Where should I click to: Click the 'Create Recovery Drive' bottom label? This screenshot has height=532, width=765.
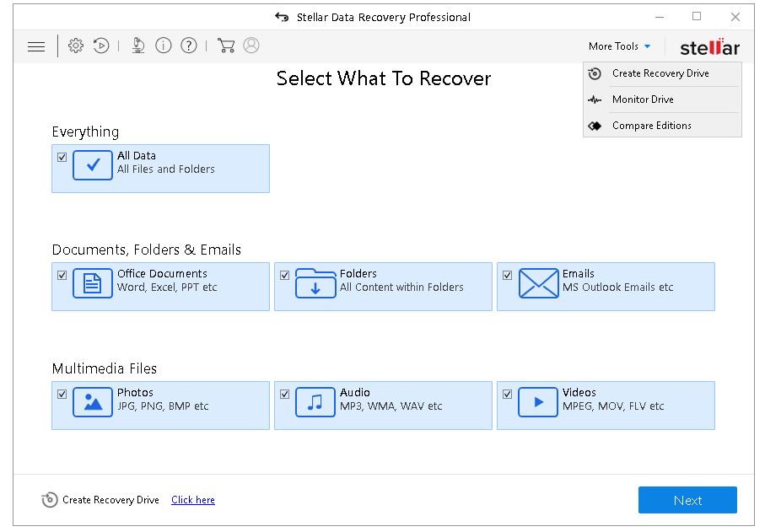point(110,500)
